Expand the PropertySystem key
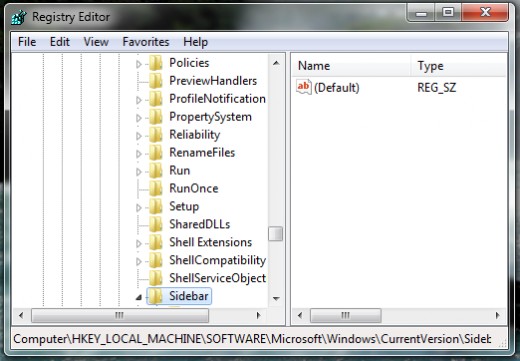 coord(139,118)
